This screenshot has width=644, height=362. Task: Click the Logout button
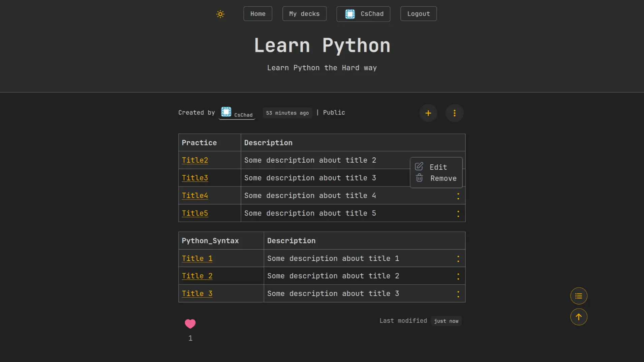pyautogui.click(x=419, y=14)
